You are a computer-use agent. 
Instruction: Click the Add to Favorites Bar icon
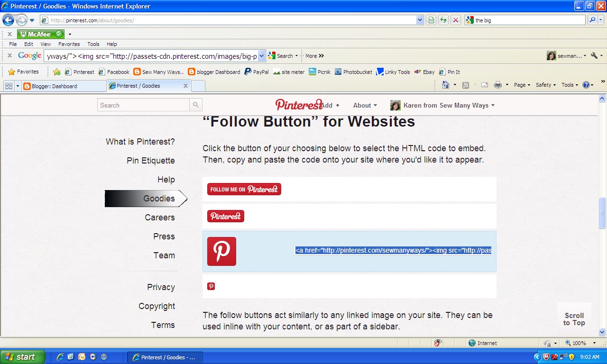click(x=57, y=72)
